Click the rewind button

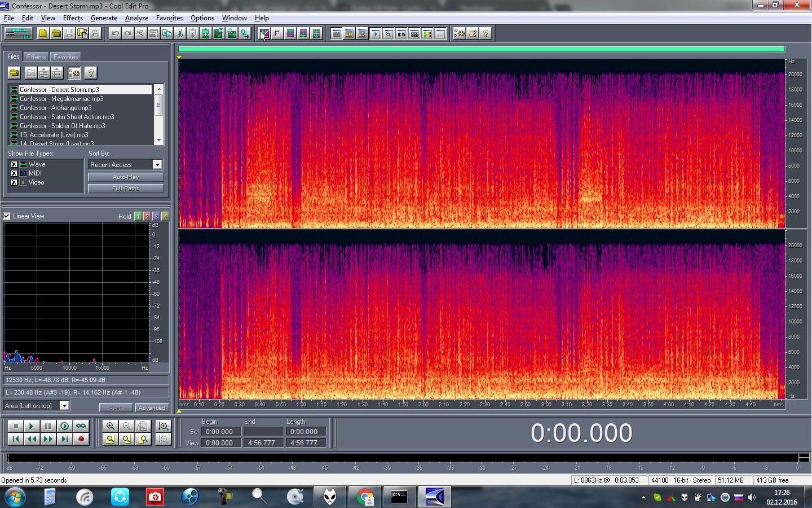(x=32, y=439)
